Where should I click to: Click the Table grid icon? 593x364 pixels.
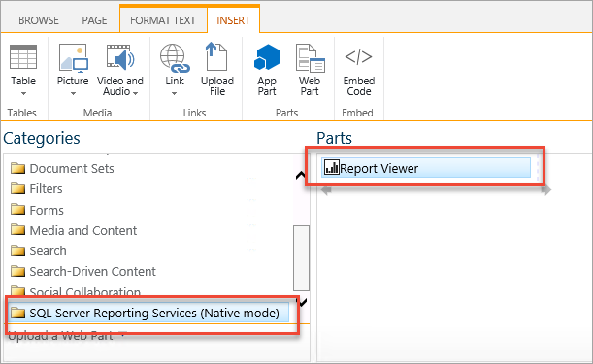[x=23, y=57]
